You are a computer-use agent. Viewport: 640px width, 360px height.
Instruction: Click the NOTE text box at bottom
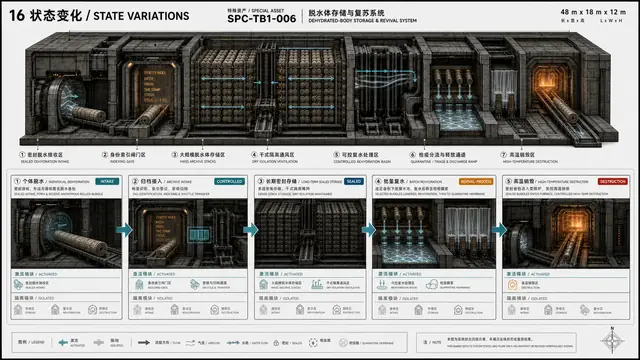pyautogui.click(x=496, y=342)
